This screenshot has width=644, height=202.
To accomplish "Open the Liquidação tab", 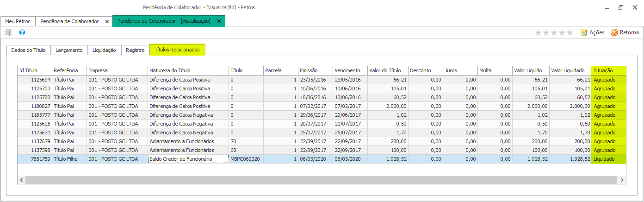I will (105, 50).
